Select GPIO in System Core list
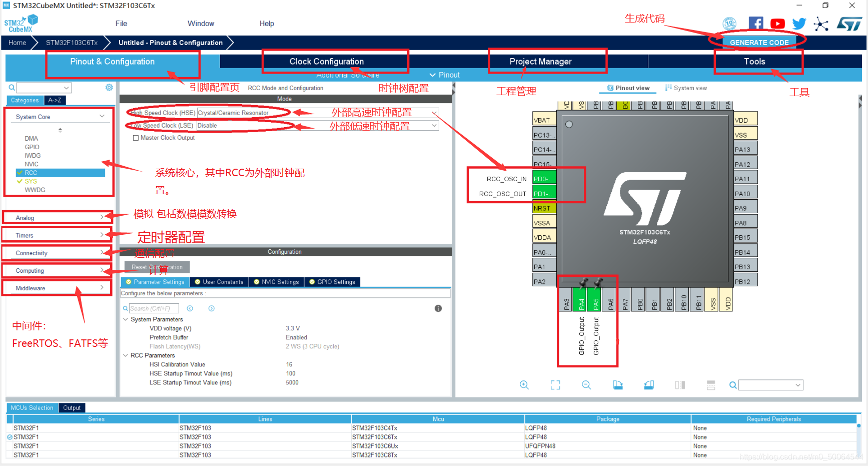868x466 pixels. click(x=32, y=147)
